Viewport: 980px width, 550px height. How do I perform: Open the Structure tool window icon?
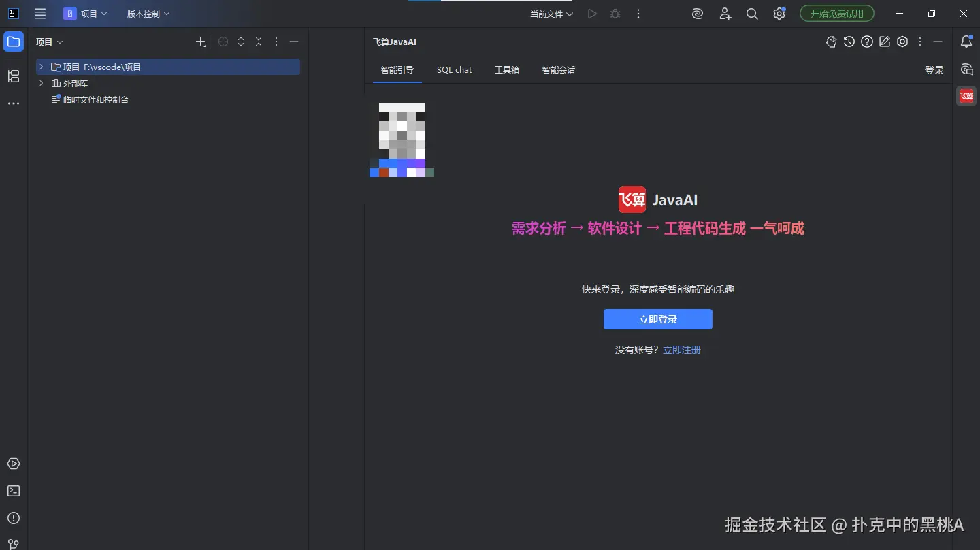[x=14, y=76]
